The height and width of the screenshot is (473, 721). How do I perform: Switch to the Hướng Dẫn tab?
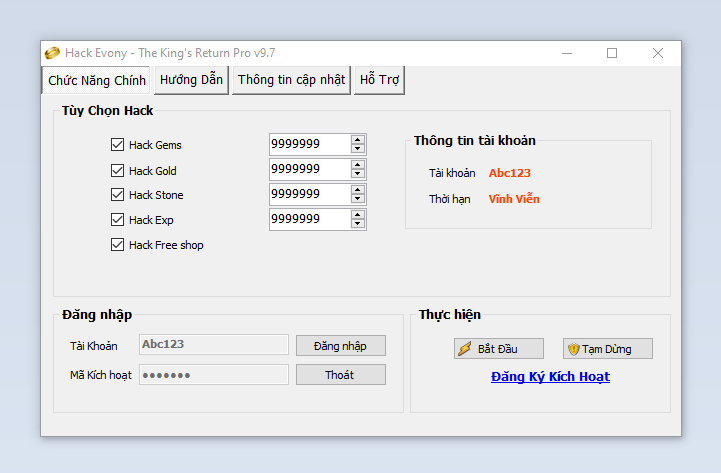pyautogui.click(x=191, y=80)
